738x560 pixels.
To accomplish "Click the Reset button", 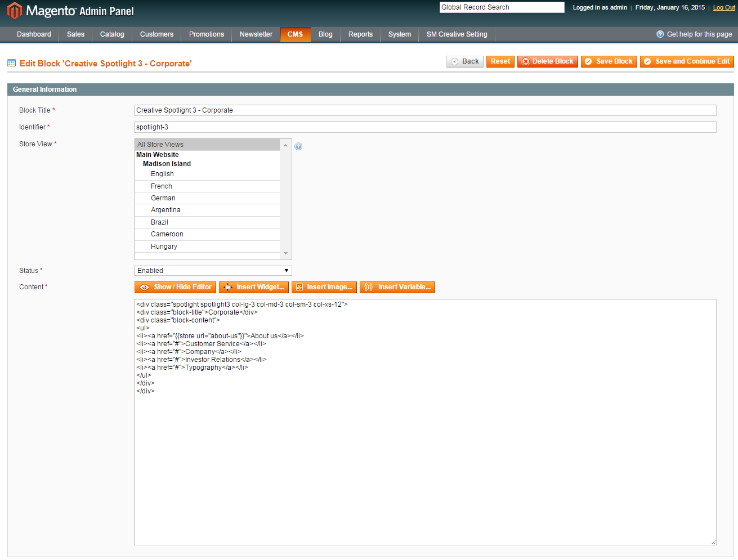I will click(500, 61).
